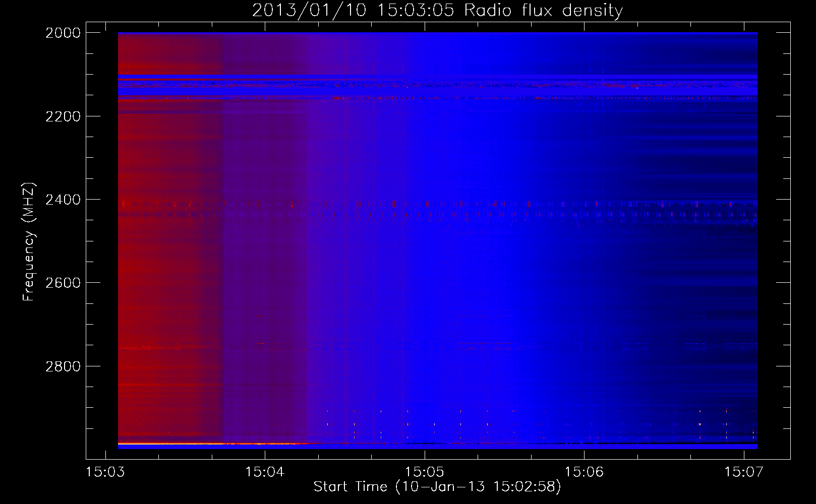Viewport: 816px width, 504px height.
Task: Click the '15:07' time axis label
Action: coord(744,472)
